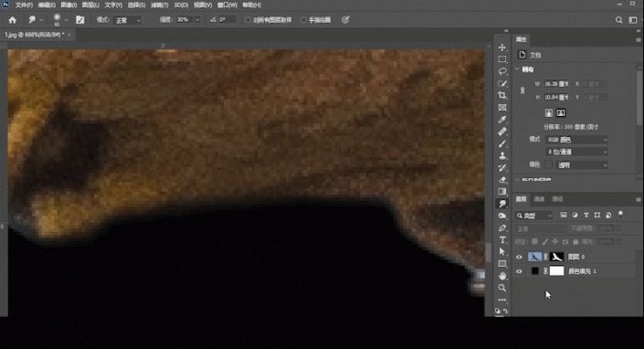Switch to the 通道 tab
The height and width of the screenshot is (349, 644).
pyautogui.click(x=539, y=199)
